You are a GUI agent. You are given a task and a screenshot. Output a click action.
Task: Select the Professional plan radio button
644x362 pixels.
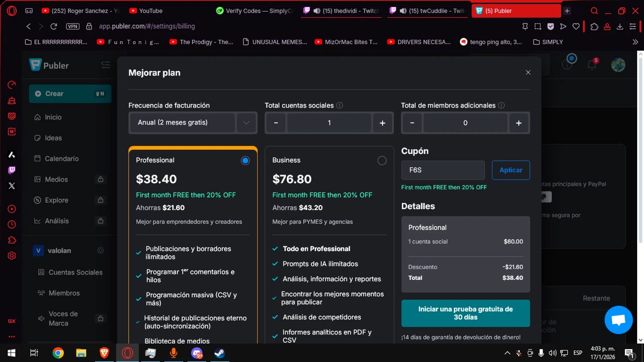[x=245, y=161]
